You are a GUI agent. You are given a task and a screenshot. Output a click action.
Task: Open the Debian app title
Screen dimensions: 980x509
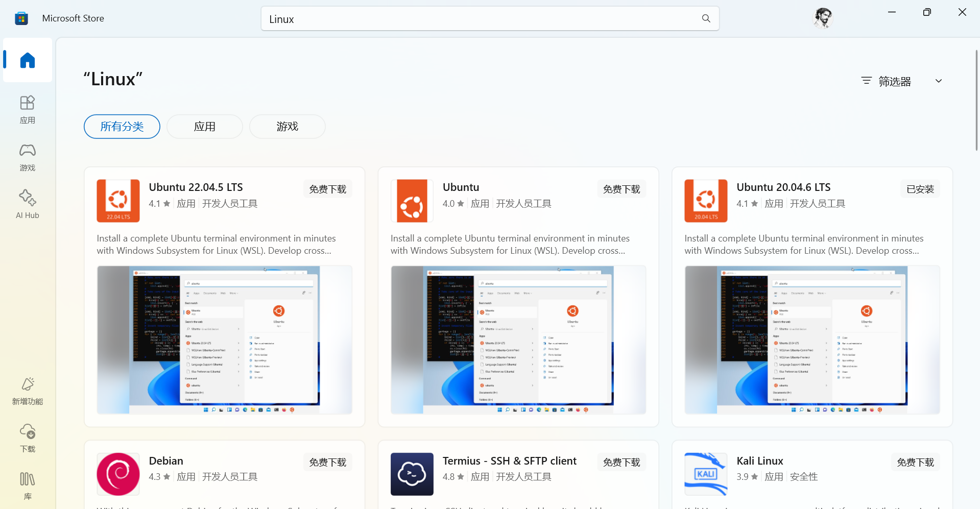tap(166, 461)
